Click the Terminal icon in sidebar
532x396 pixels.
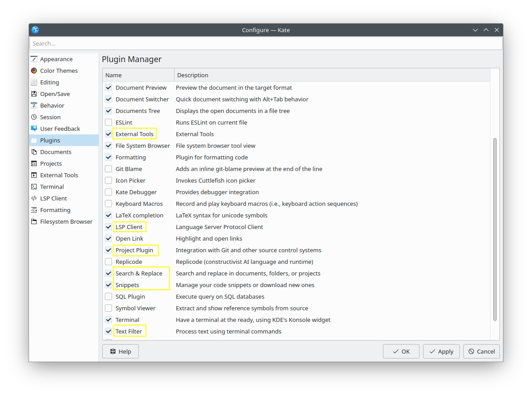click(x=34, y=187)
